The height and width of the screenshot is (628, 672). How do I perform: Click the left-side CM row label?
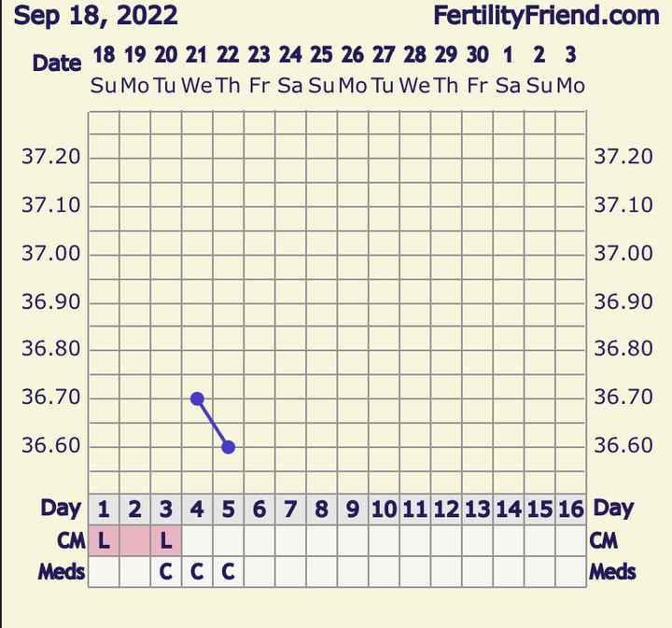(x=70, y=540)
